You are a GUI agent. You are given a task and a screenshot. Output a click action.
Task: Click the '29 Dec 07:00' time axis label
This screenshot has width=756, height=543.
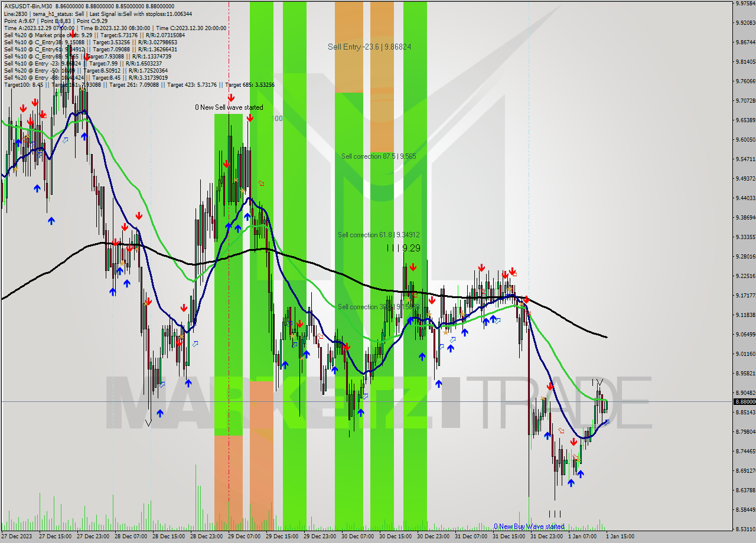[x=244, y=537]
